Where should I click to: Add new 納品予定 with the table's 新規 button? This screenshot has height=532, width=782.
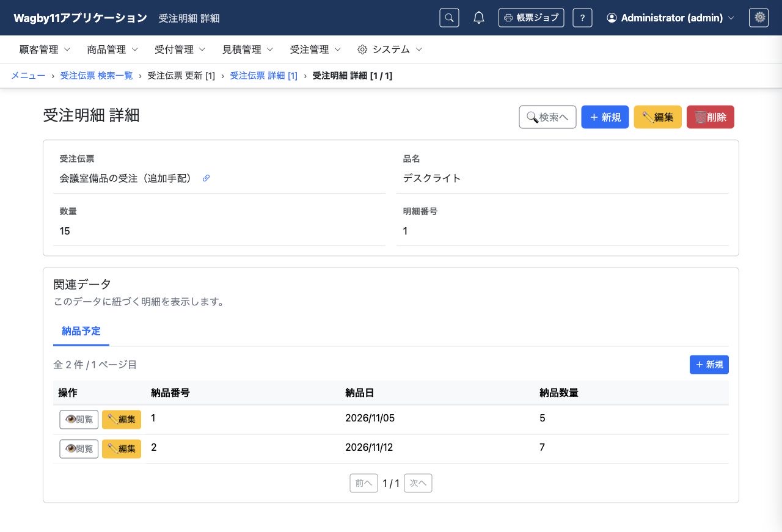[709, 365]
